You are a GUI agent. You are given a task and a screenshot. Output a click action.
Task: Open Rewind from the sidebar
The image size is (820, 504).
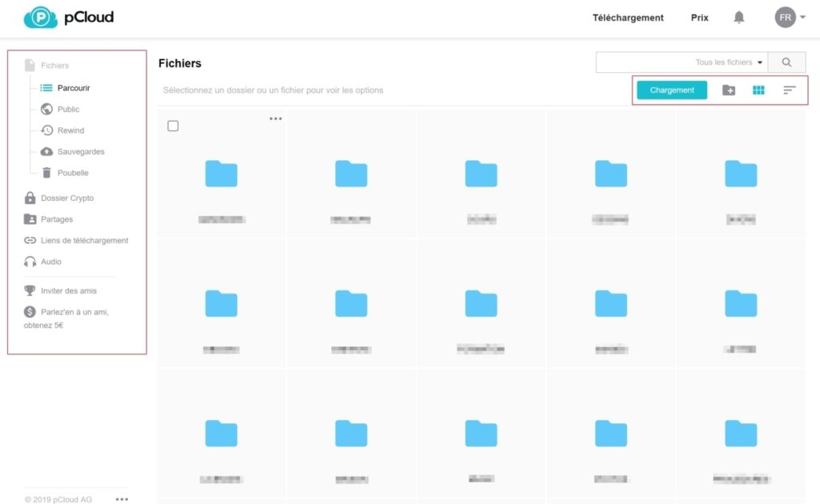70,130
